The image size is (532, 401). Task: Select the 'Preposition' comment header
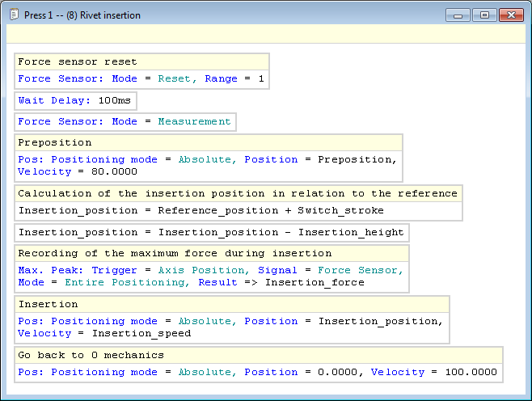pyautogui.click(x=209, y=142)
